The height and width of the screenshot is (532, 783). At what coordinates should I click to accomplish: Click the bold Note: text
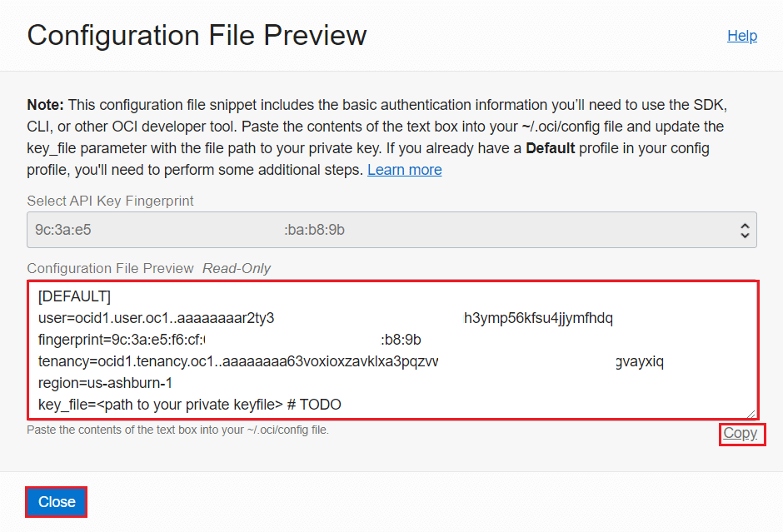[46, 105]
